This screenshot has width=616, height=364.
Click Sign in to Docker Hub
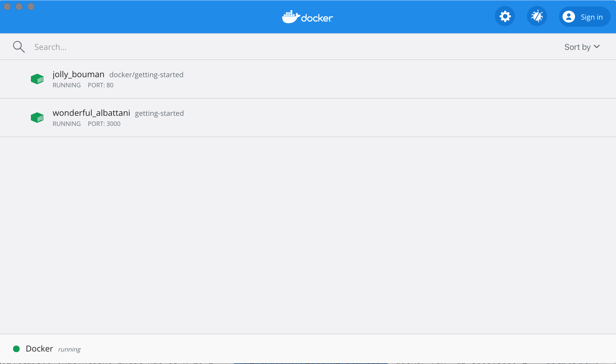tap(592, 17)
